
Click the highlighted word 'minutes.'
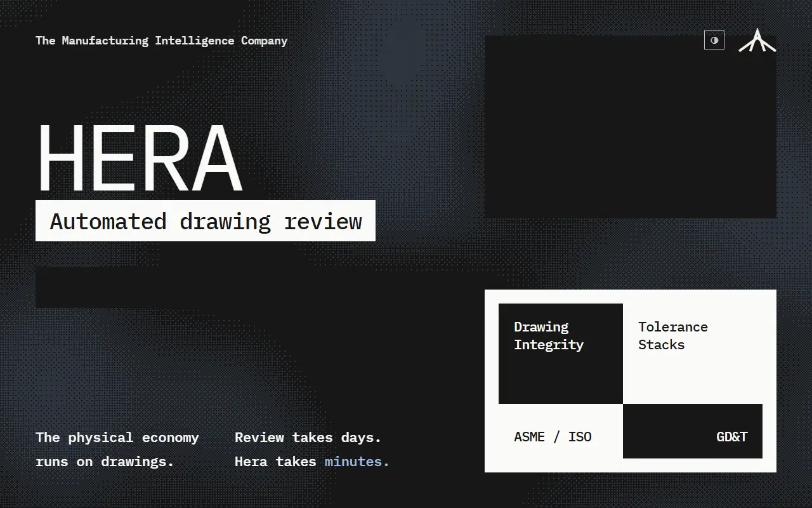(x=357, y=462)
